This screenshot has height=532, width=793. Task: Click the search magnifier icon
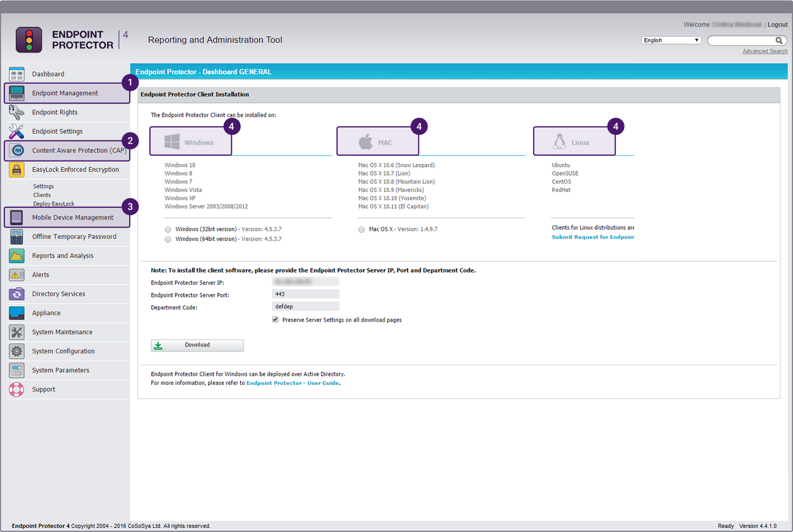pos(779,40)
